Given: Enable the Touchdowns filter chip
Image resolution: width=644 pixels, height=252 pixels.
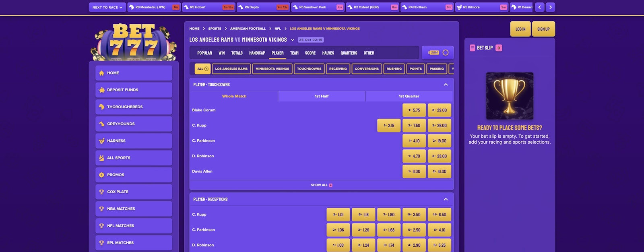Looking at the screenshot, I should [309, 69].
